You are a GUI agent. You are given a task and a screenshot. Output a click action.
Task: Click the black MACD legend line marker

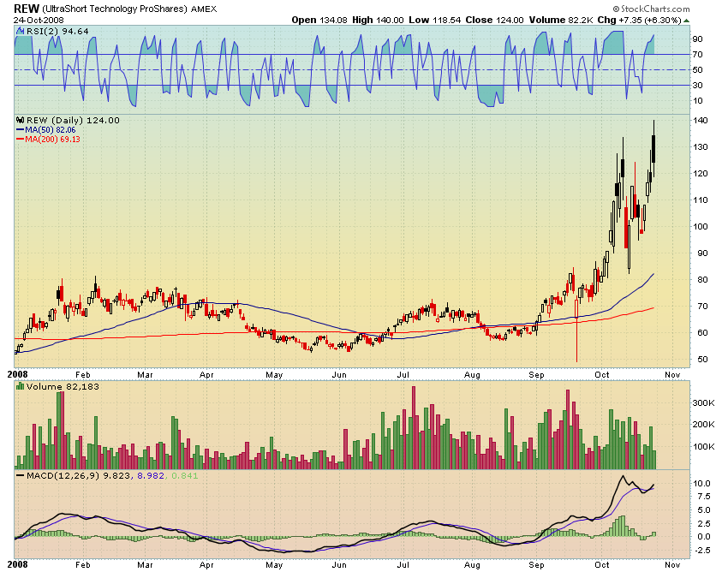click(20, 476)
